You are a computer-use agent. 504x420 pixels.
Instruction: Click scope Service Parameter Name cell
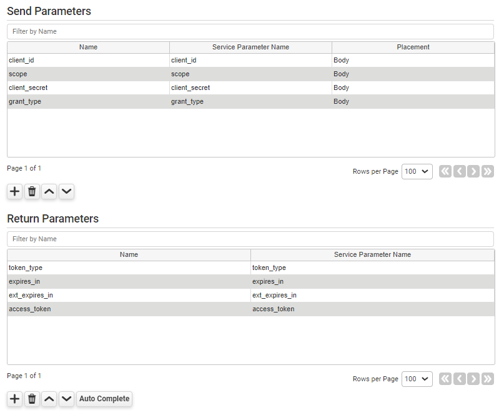click(x=250, y=74)
